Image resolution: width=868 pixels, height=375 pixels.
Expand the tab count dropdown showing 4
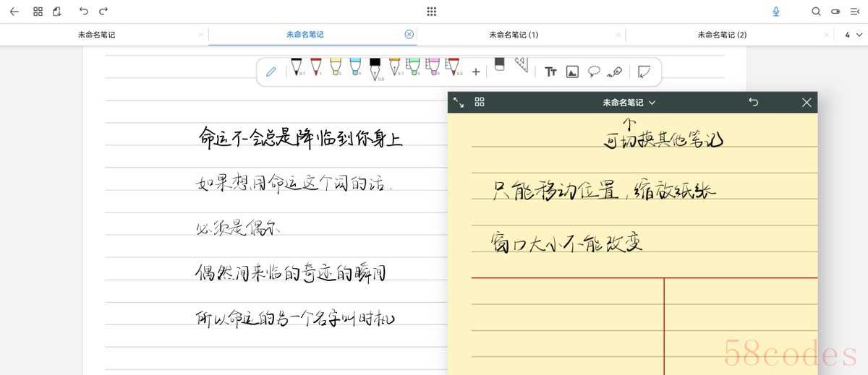pyautogui.click(x=854, y=35)
